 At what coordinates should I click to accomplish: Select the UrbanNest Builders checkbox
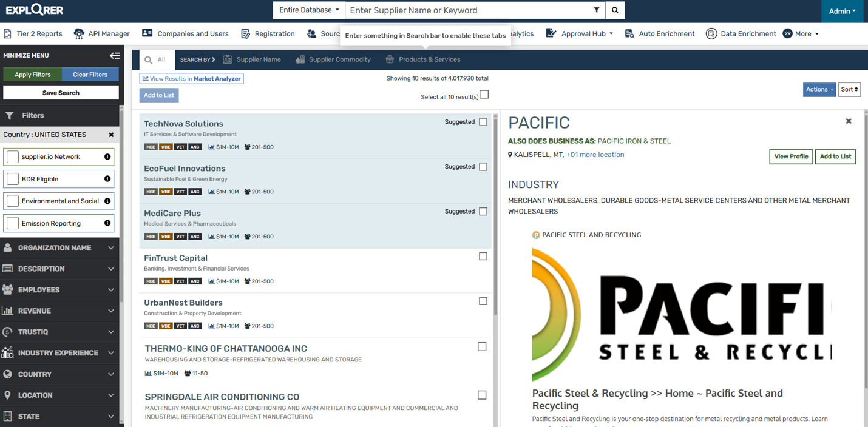483,301
